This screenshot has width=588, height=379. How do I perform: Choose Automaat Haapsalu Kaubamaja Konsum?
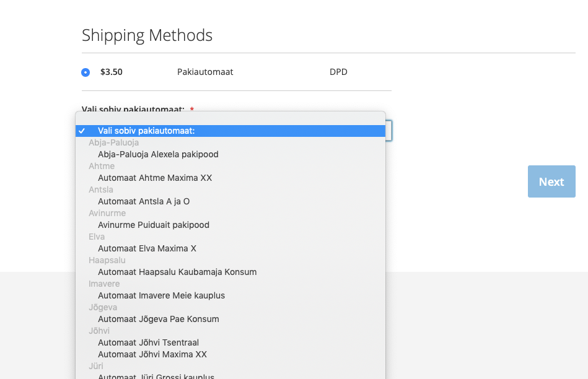230,272
